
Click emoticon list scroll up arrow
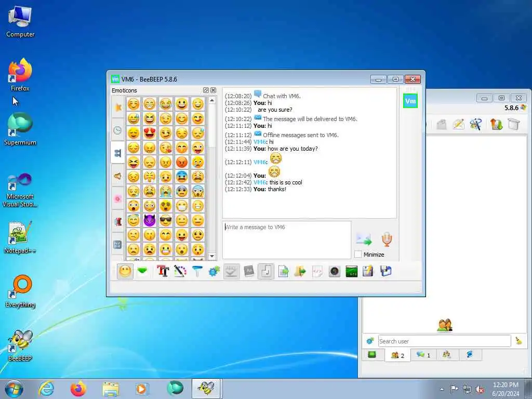point(212,100)
